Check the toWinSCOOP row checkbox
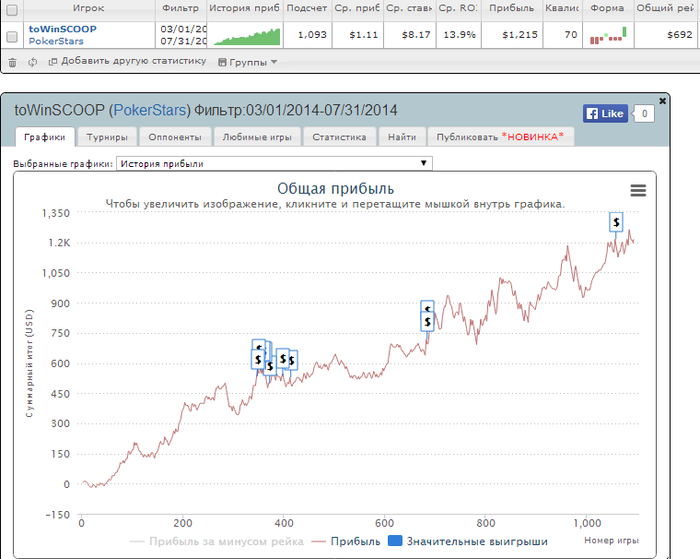Screen dimensions: 700x559 [x=12, y=37]
